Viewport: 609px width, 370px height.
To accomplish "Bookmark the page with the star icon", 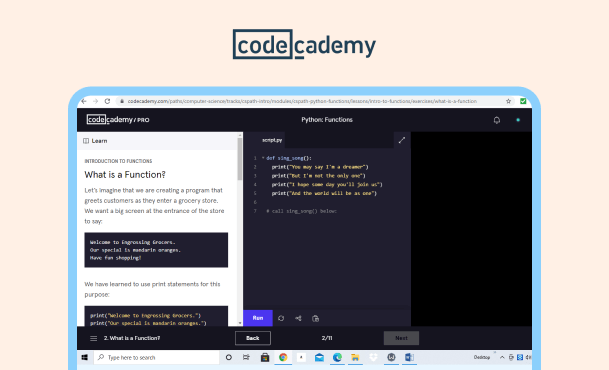I will coord(508,101).
